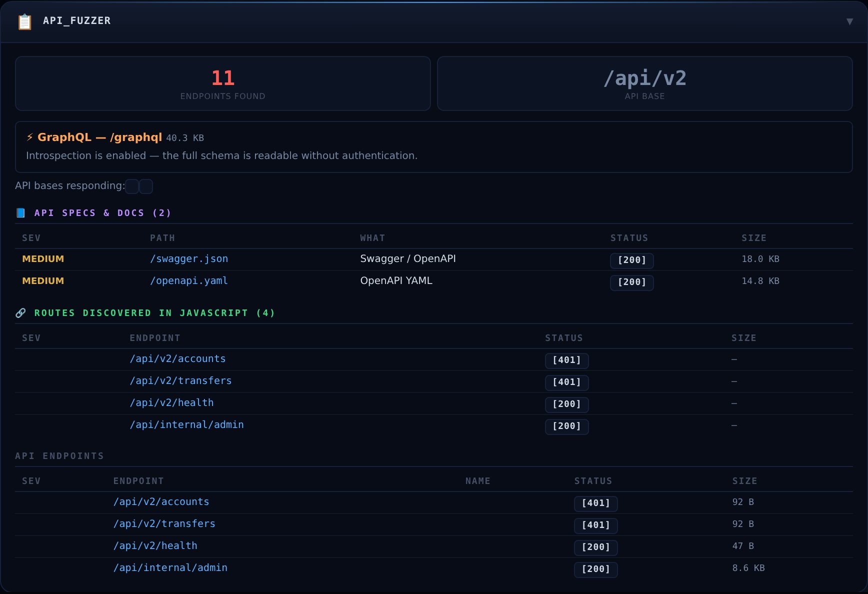This screenshot has width=868, height=594.
Task: Click the API SPECS & DOCS (2) heading
Action: (102, 213)
